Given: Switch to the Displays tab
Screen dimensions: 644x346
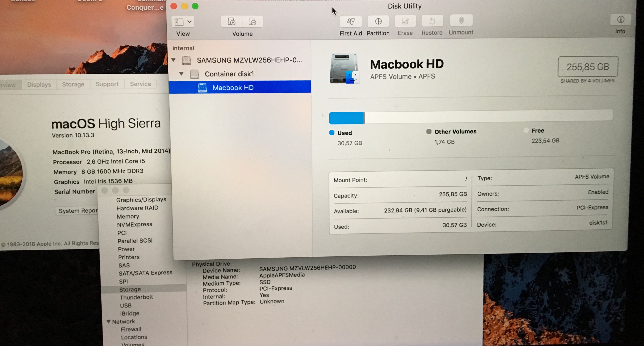Looking at the screenshot, I should click(x=39, y=84).
